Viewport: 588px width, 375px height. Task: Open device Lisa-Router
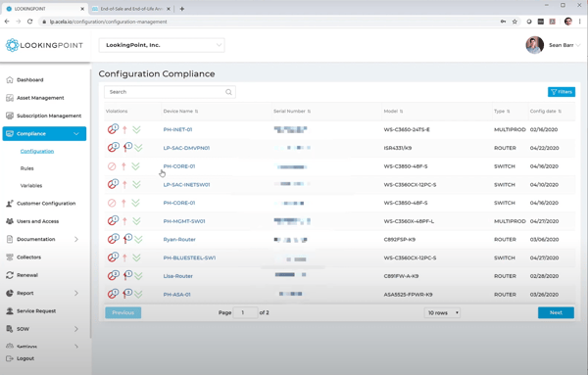(x=177, y=276)
